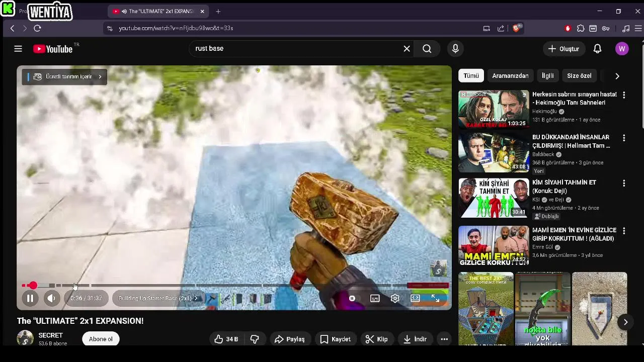The image size is (644, 362).
Task: Share the video via Paylaş
Action: pos(290,339)
